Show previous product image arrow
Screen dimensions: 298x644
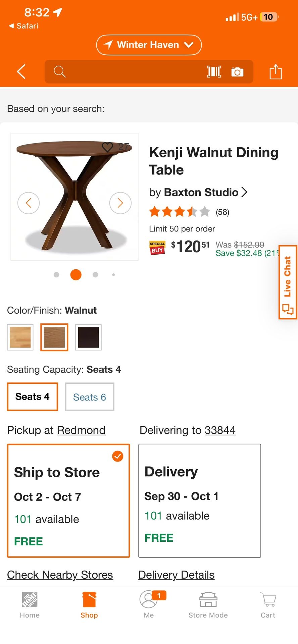pyautogui.click(x=29, y=203)
